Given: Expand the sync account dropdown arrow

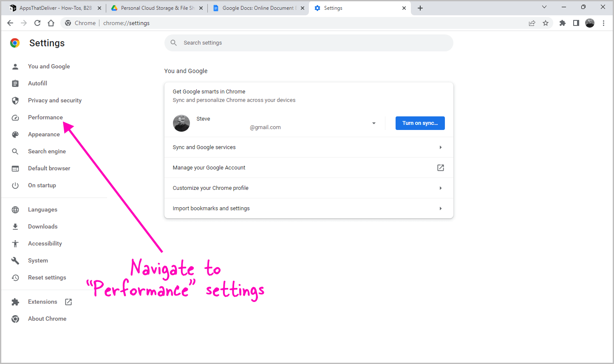Looking at the screenshot, I should click(373, 123).
